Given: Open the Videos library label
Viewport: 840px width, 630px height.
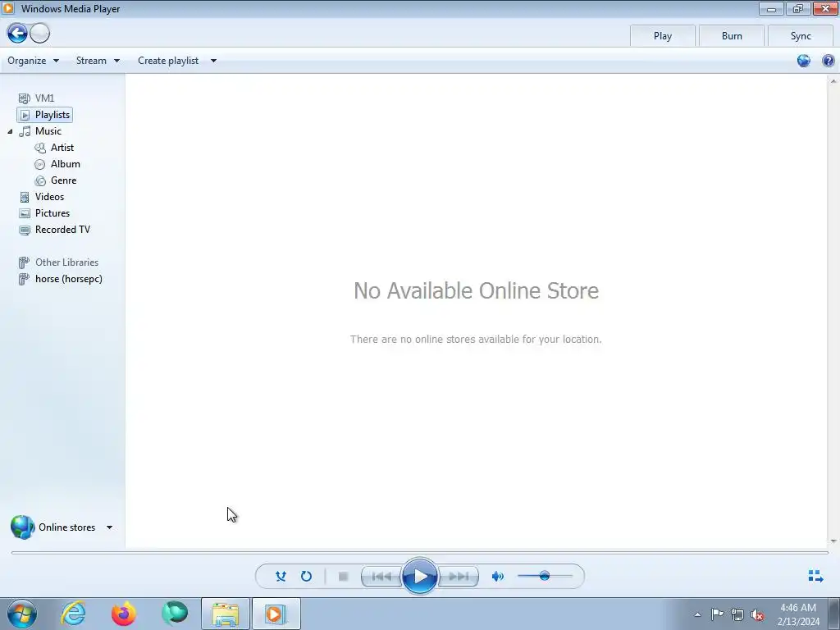Looking at the screenshot, I should coord(49,197).
